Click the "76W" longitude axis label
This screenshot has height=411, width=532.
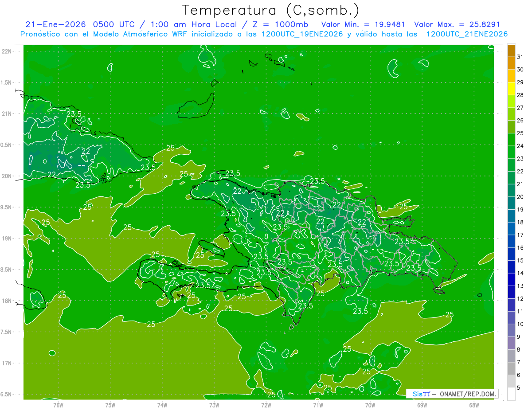(58, 405)
